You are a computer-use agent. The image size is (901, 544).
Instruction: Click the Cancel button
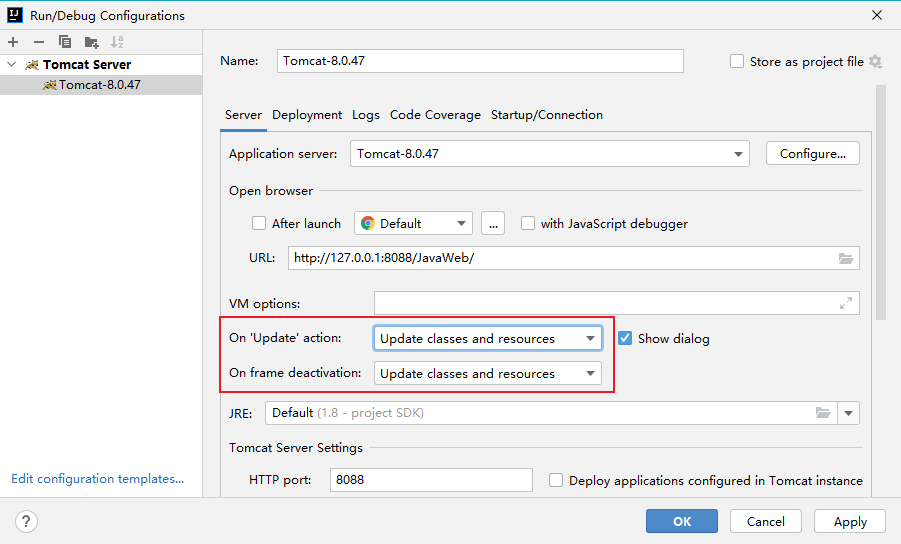point(765,521)
